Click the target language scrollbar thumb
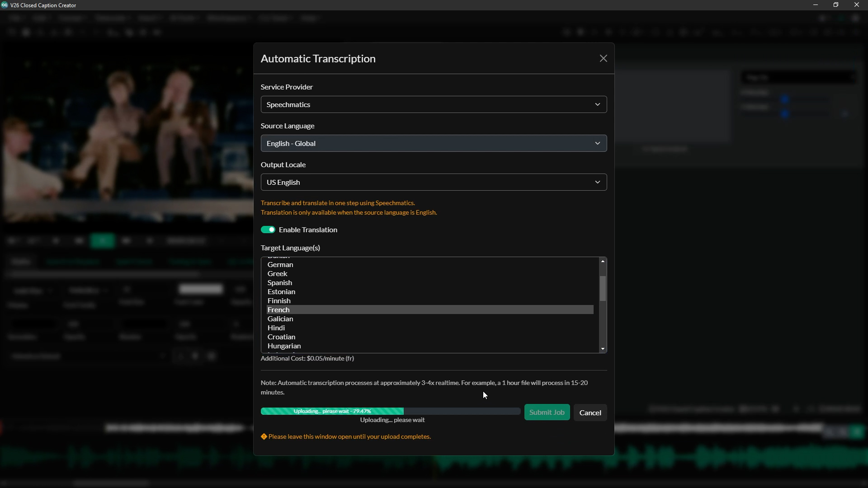This screenshot has width=868, height=488. tap(603, 289)
